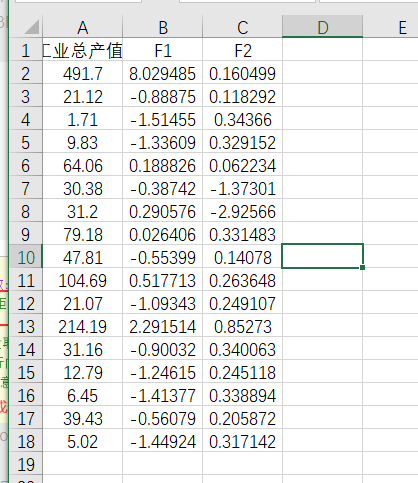Viewport: 418px width, 483px height.
Task: Select cell containing -1.41377
Action: pyautogui.click(x=163, y=395)
